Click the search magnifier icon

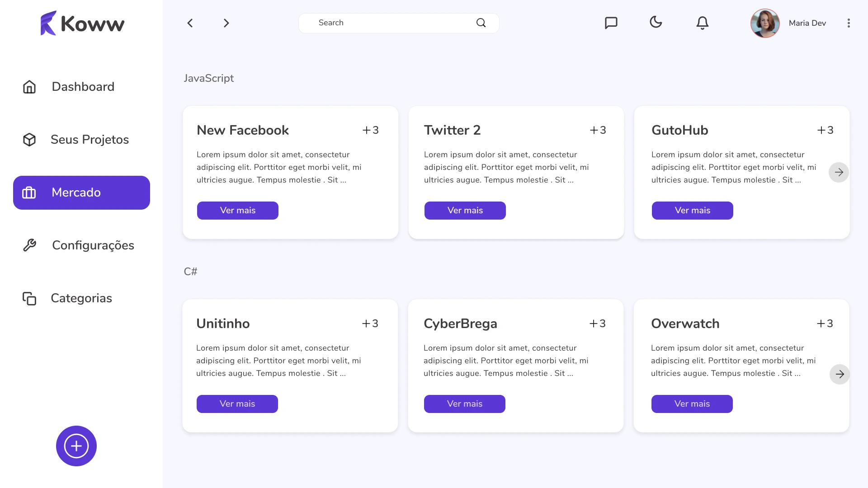[x=481, y=23]
